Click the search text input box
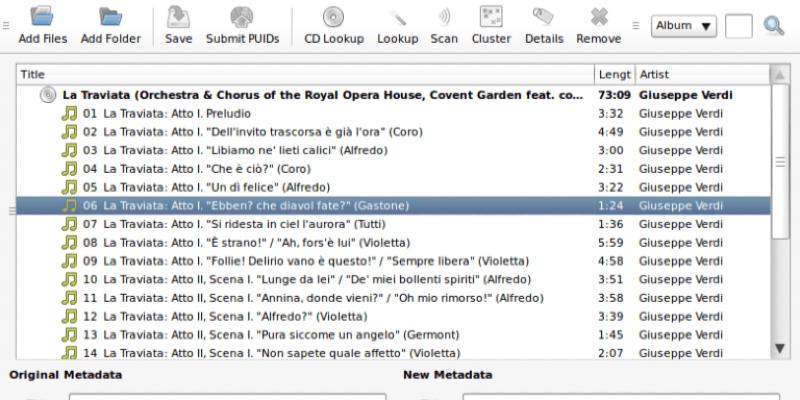800x400 pixels. point(738,26)
